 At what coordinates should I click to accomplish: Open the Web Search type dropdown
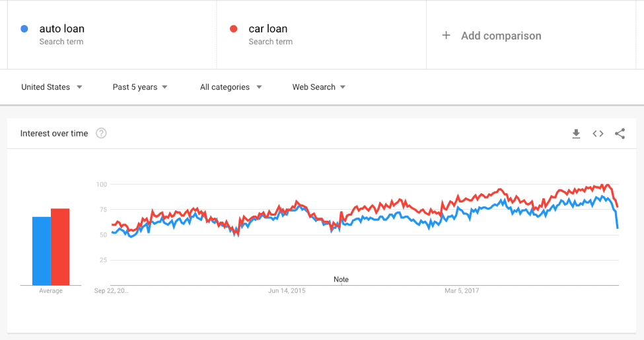coord(319,87)
